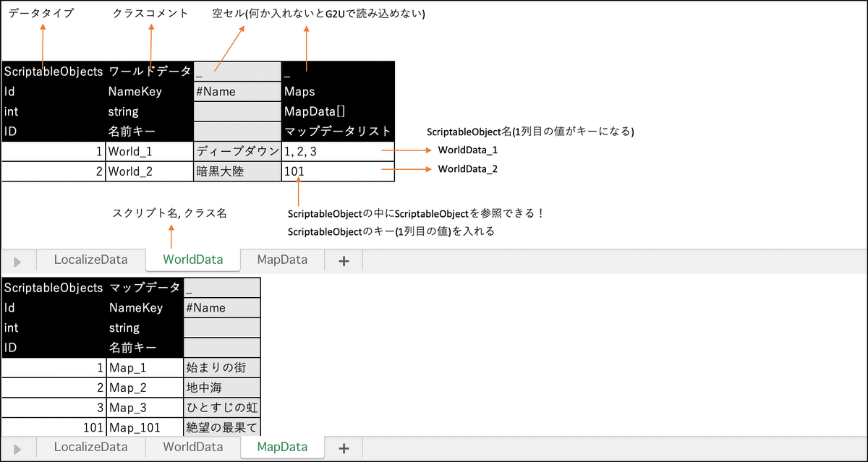The height and width of the screenshot is (462, 868).
Task: Select the ワールドデータ class comment cell
Action: (150, 71)
